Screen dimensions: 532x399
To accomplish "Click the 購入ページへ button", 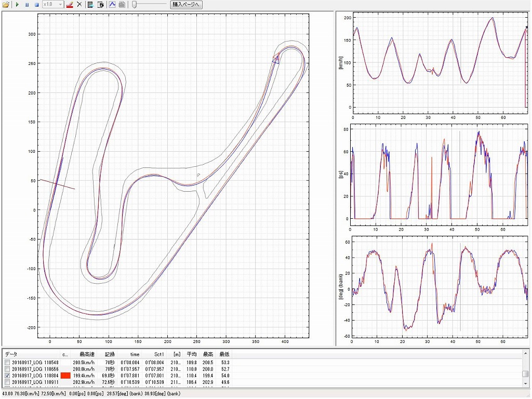I will click(187, 5).
